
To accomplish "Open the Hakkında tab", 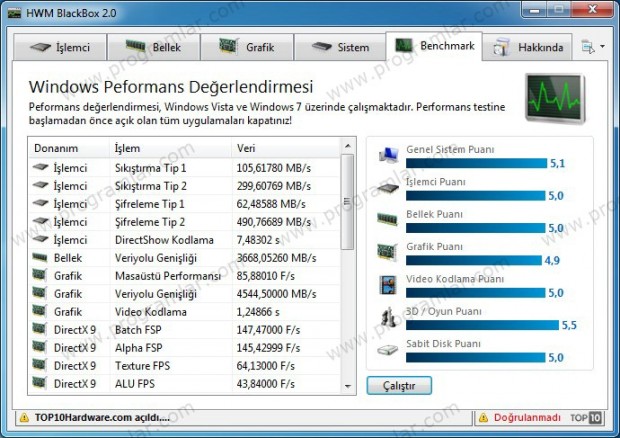I will 527,47.
